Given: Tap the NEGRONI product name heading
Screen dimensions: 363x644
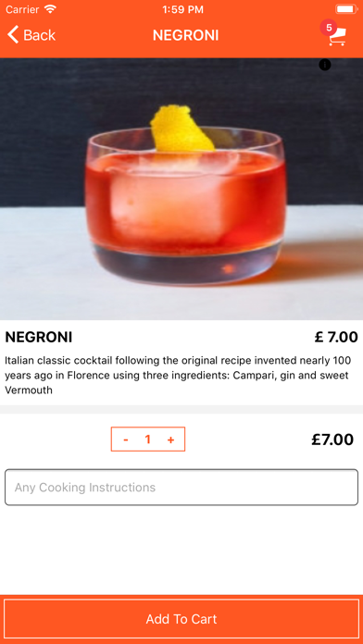Looking at the screenshot, I should click(x=39, y=338).
